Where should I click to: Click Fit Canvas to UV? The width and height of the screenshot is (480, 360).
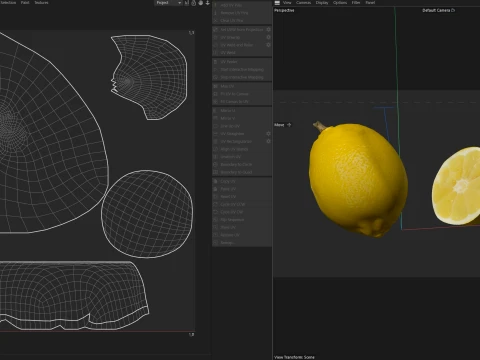242,102
